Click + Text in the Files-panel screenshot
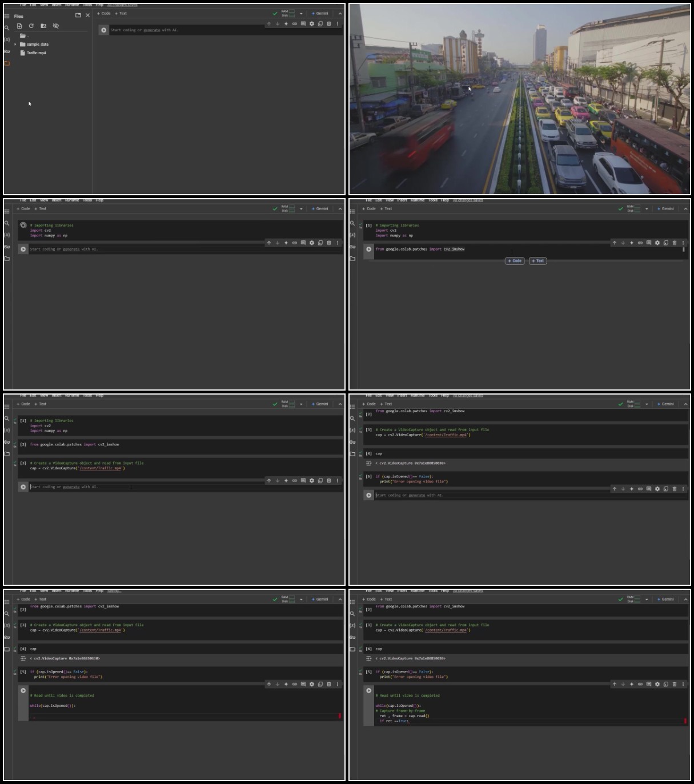The height and width of the screenshot is (784, 694). pyautogui.click(x=121, y=13)
